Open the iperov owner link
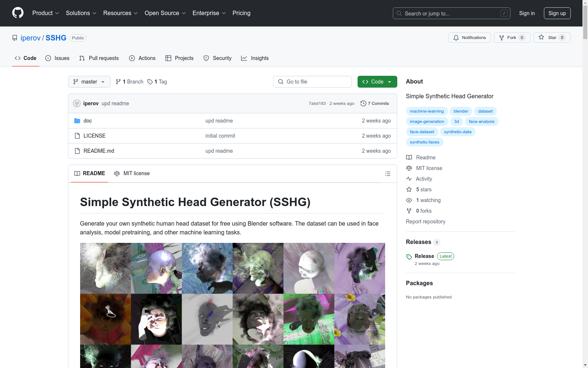This screenshot has height=368, width=588. tap(31, 38)
